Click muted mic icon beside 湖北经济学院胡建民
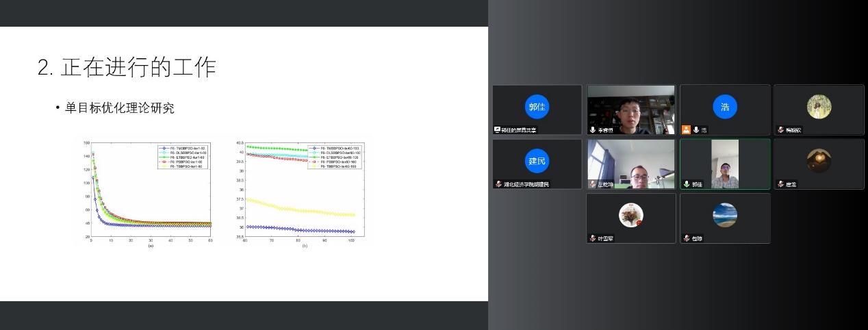This screenshot has width=868, height=330. coord(499,184)
